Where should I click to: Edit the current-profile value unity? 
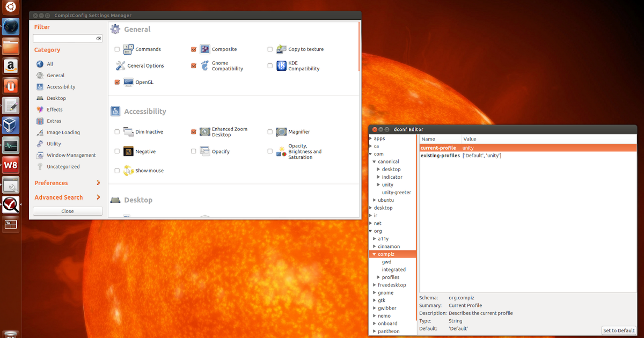pyautogui.click(x=468, y=148)
